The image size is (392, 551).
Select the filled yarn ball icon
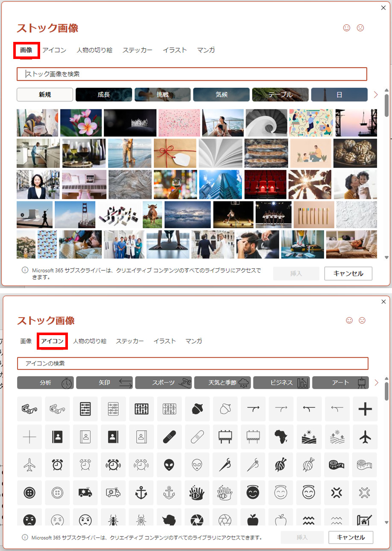point(281,465)
